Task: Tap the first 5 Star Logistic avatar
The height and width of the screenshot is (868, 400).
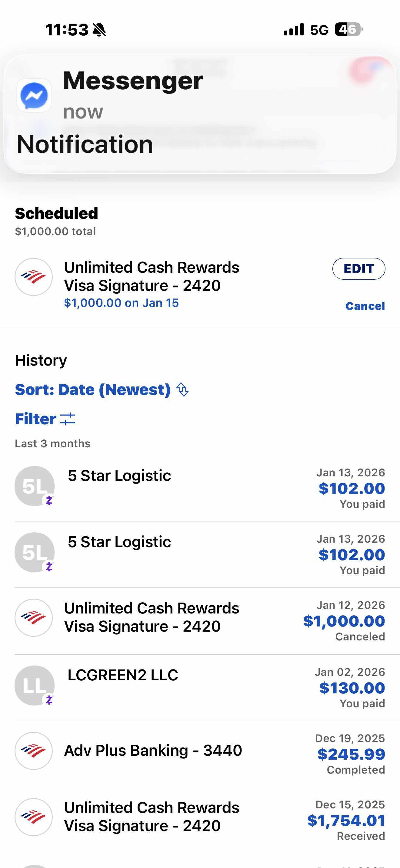Action: [35, 486]
